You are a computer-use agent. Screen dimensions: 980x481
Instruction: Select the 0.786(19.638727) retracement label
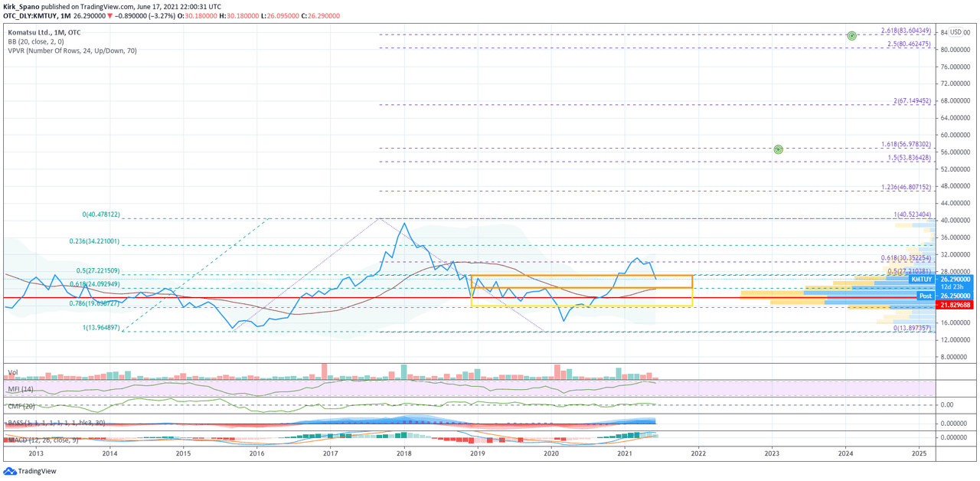click(95, 303)
